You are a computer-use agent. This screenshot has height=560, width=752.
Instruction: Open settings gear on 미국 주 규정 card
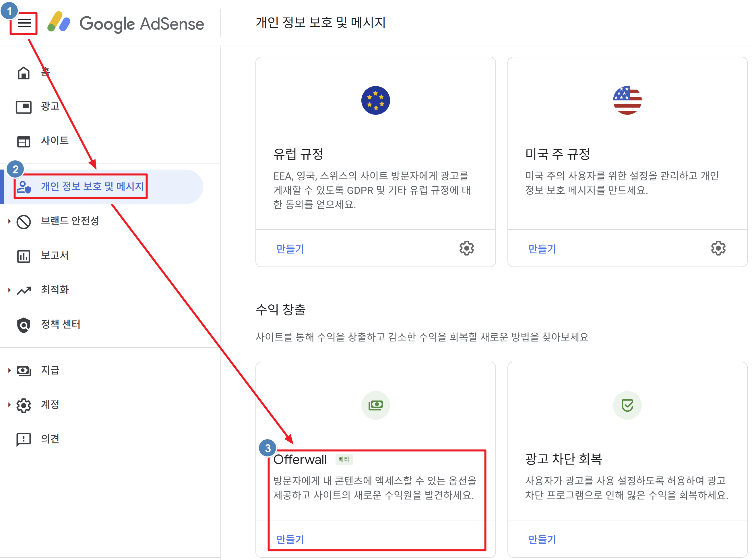tap(718, 248)
